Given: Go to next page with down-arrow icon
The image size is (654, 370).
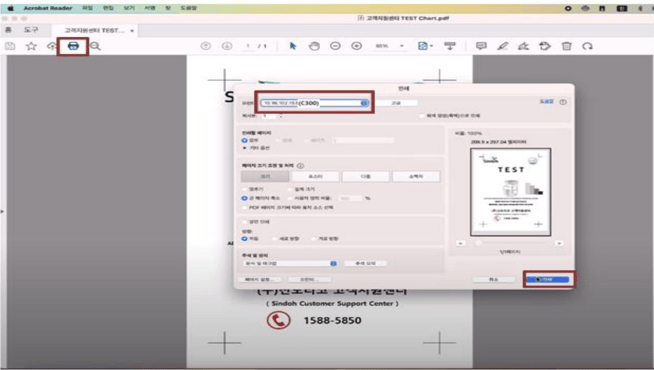Looking at the screenshot, I should click(227, 46).
